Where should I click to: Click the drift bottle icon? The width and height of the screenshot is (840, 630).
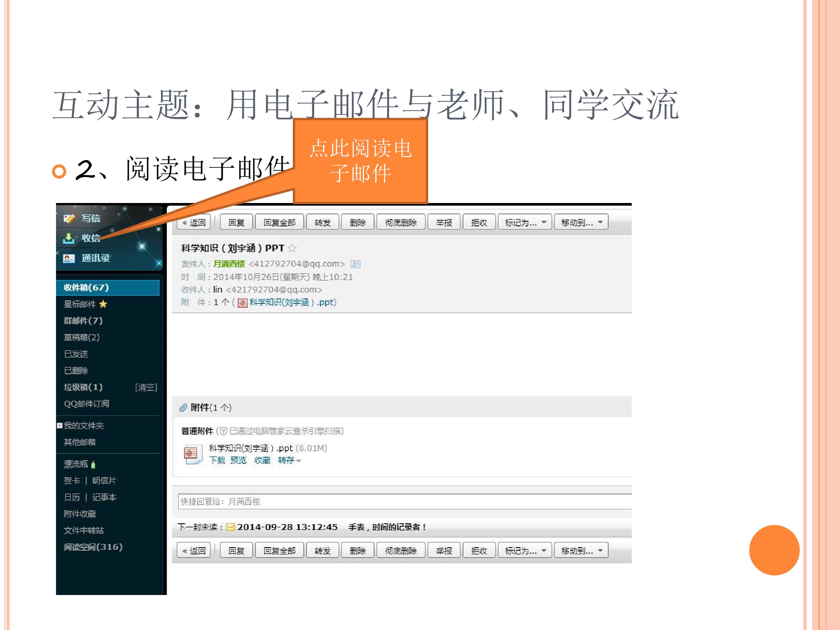pos(93,464)
